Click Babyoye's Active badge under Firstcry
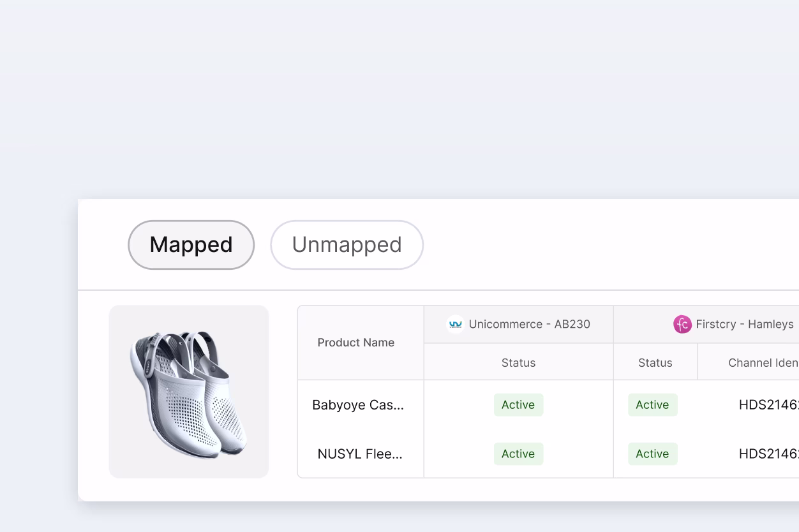Viewport: 799px width, 532px height. tap(652, 405)
